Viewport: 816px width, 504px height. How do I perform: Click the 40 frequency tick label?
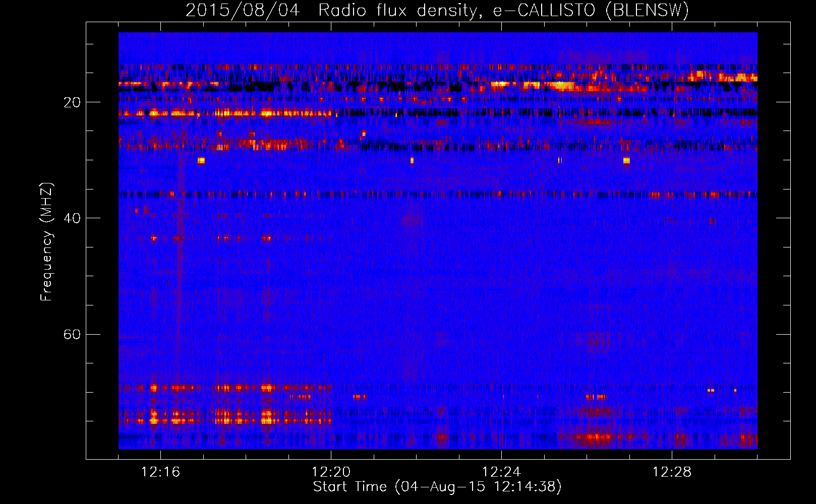tap(72, 218)
